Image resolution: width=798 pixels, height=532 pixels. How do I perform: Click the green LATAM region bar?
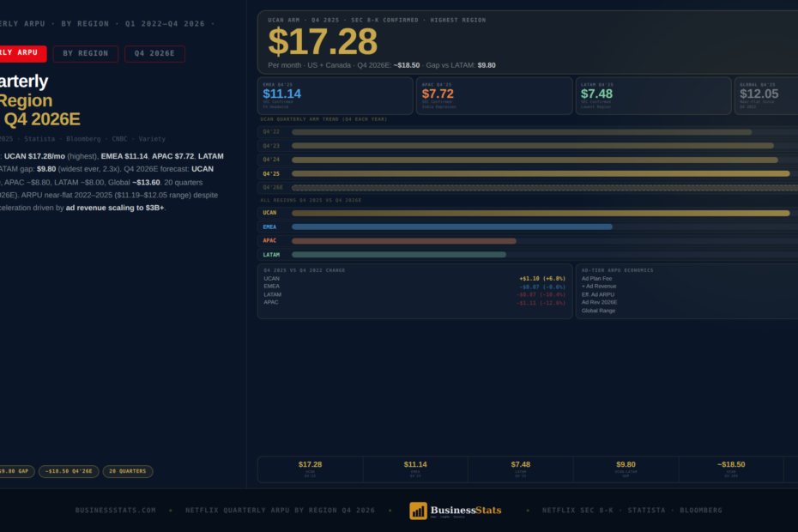pyautogui.click(x=399, y=255)
